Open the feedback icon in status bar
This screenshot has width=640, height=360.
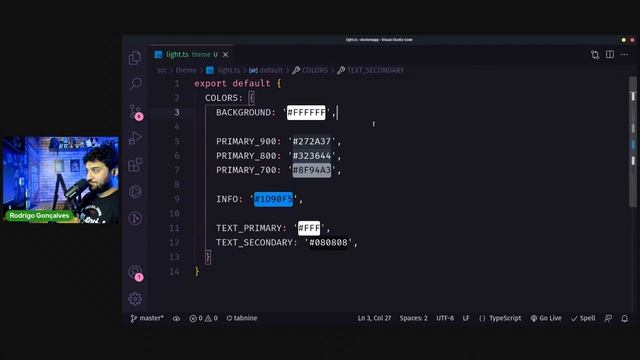click(608, 318)
